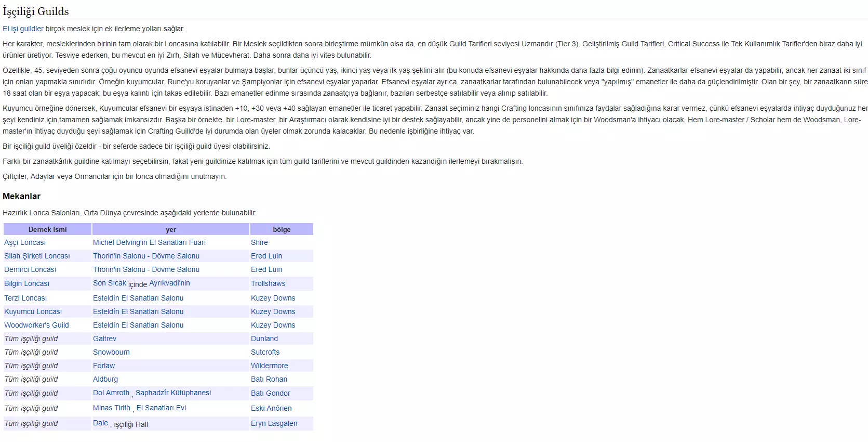The image size is (868, 442).
Task: Open the Kuyumcu Loncası link
Action: [x=33, y=311]
